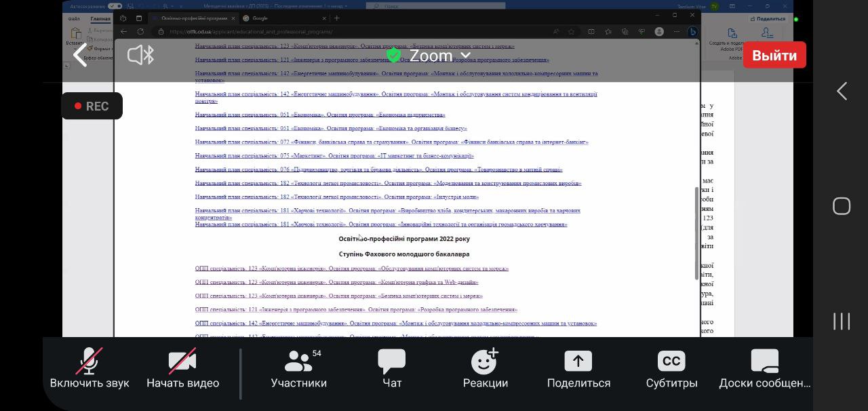The image size is (868, 411).
Task: Open 072 Фінанси банківська справа link
Action: [392, 142]
